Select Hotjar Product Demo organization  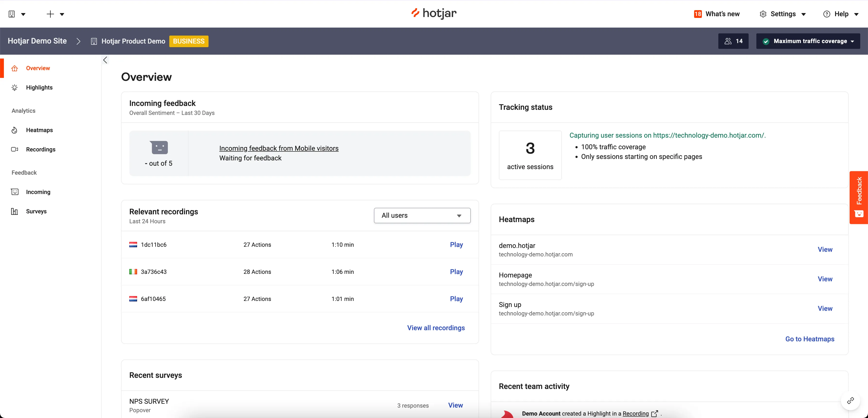pos(133,41)
